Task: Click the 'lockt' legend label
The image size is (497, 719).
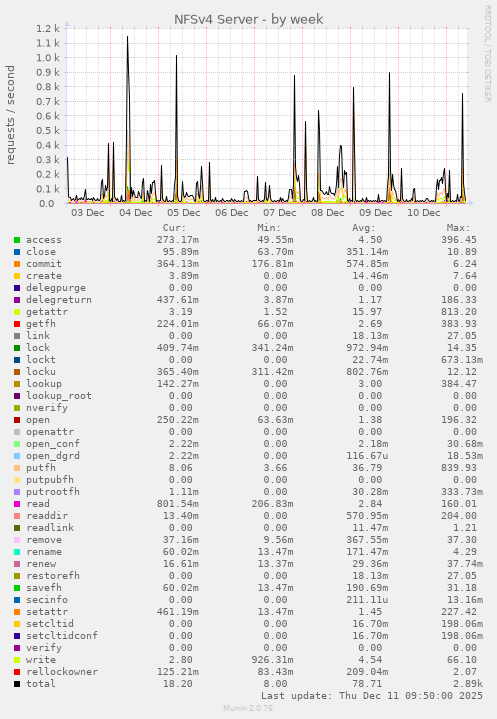Action: pyautogui.click(x=41, y=360)
